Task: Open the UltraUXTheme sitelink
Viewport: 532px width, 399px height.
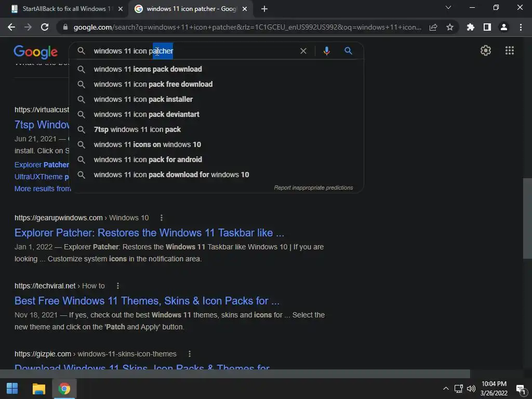Action: click(x=42, y=177)
